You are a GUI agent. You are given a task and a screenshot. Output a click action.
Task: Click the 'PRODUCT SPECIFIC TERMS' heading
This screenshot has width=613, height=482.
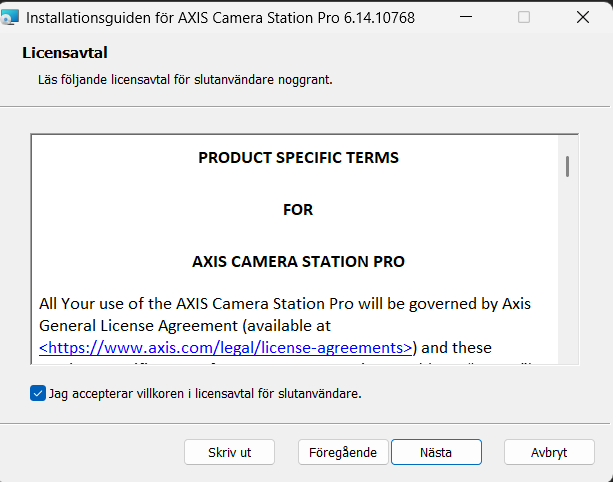(x=298, y=158)
